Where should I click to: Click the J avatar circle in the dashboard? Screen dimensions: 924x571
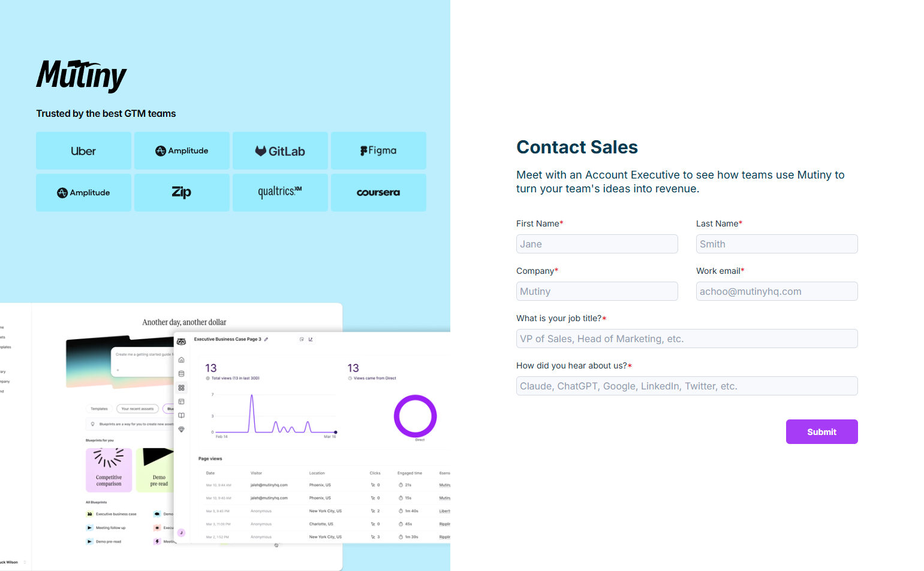pyautogui.click(x=182, y=533)
